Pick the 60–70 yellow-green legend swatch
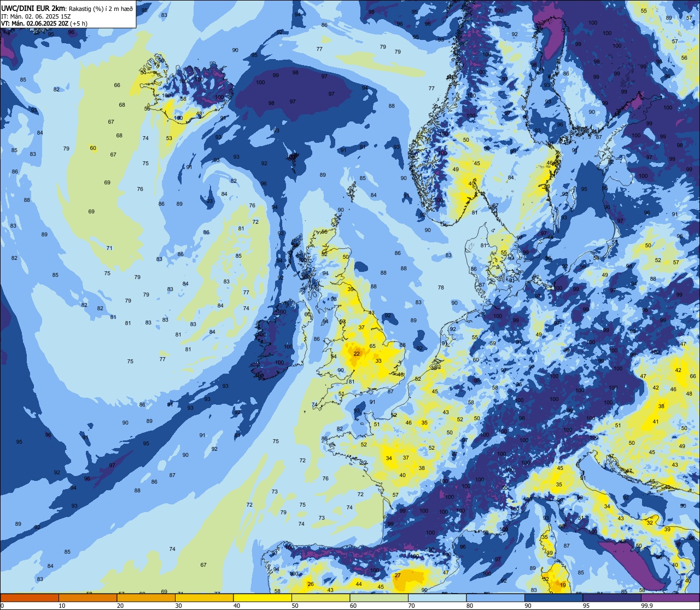Viewport: 700px width, 610px height. [x=379, y=597]
